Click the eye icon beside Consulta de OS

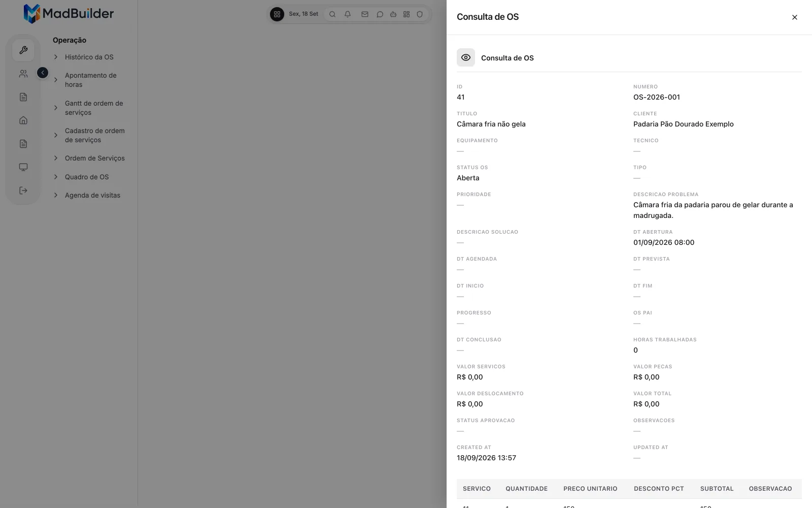coord(466,57)
